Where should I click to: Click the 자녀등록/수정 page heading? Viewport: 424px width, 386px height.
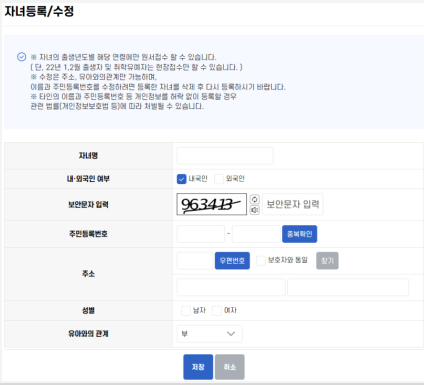39,11
